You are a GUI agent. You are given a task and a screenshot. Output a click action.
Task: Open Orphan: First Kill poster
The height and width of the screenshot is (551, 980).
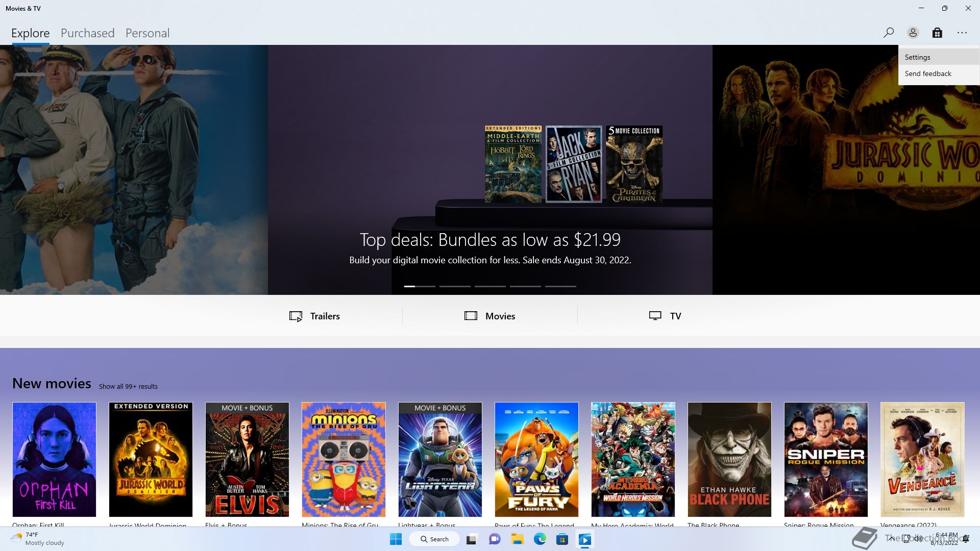tap(54, 459)
